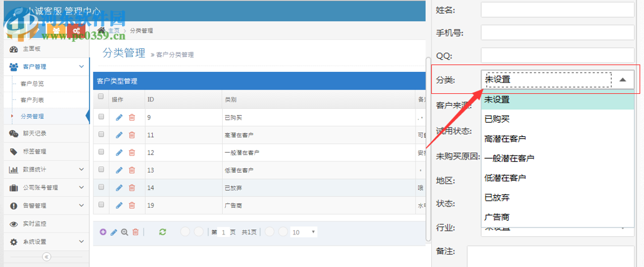The height and width of the screenshot is (267, 644).
Task: Choose 高潜在客户 from the 分类 dropdown list
Action: pyautogui.click(x=558, y=139)
